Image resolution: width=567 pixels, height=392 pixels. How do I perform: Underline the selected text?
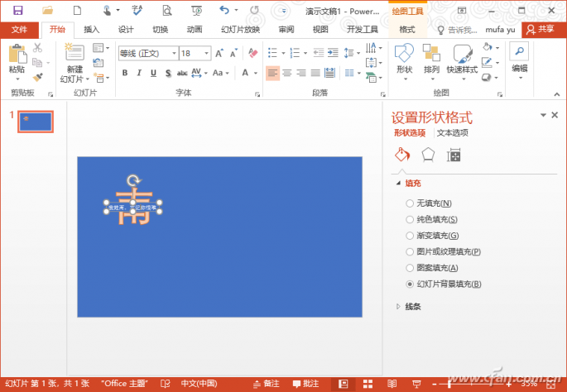coord(153,73)
